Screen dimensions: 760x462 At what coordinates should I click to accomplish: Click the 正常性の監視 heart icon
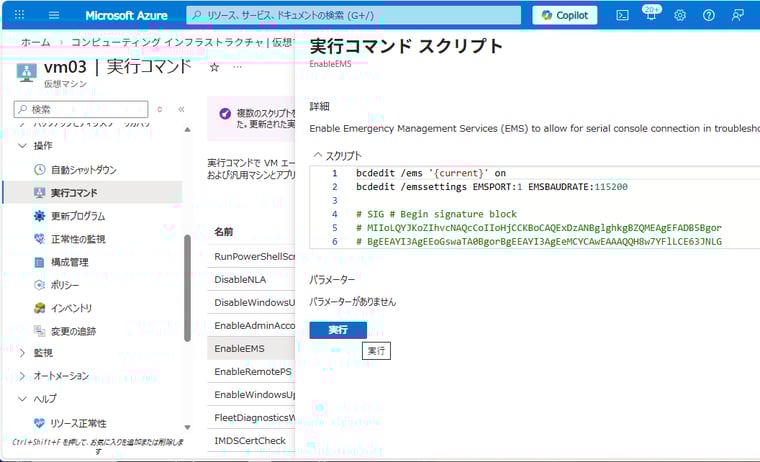tap(40, 239)
